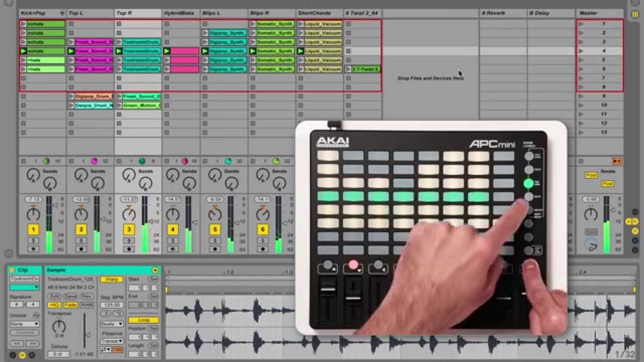644x362 pixels.
Task: Launch Top R ToolroomDrum clip in scene 5
Action: click(x=119, y=60)
